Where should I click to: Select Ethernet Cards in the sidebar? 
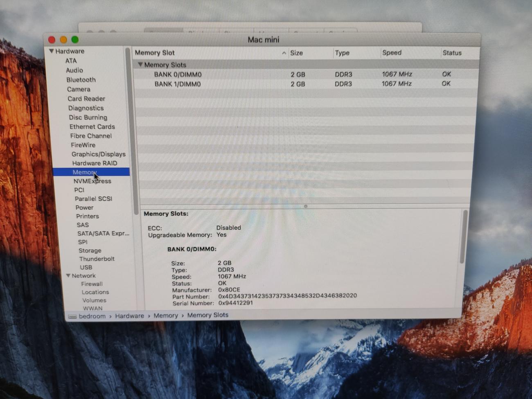click(x=92, y=127)
